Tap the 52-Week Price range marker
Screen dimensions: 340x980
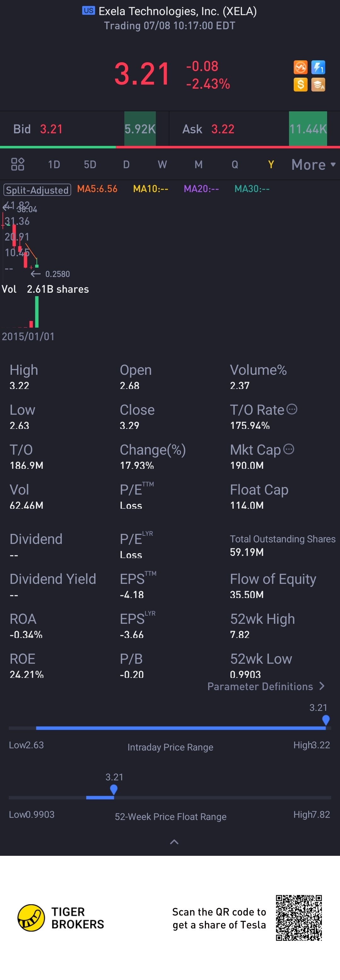(113, 790)
